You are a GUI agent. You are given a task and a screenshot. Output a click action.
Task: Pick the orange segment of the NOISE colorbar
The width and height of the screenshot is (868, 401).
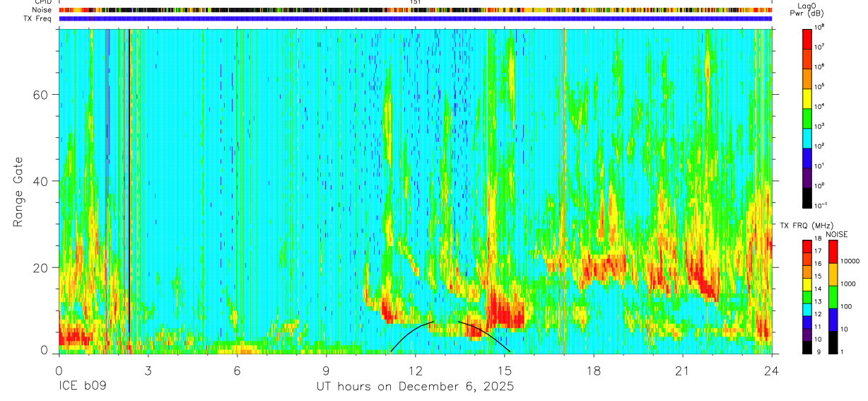pos(832,274)
